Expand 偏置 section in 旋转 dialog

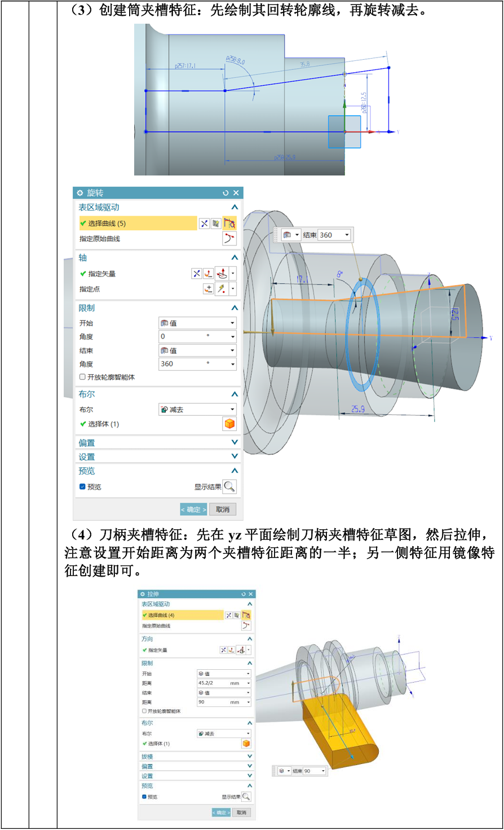pos(235,442)
